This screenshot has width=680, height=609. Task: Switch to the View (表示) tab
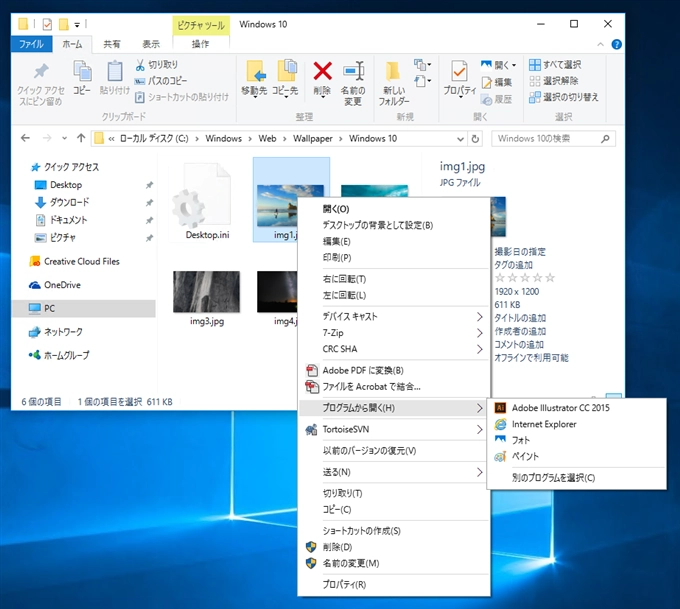pos(151,44)
